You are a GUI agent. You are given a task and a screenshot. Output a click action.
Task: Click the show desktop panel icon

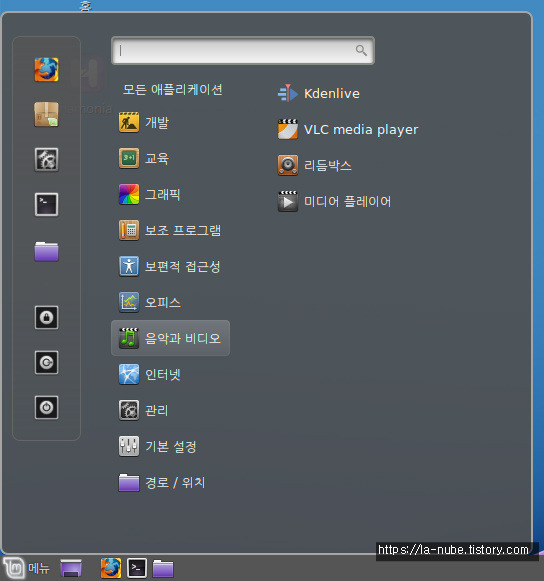(x=71, y=568)
